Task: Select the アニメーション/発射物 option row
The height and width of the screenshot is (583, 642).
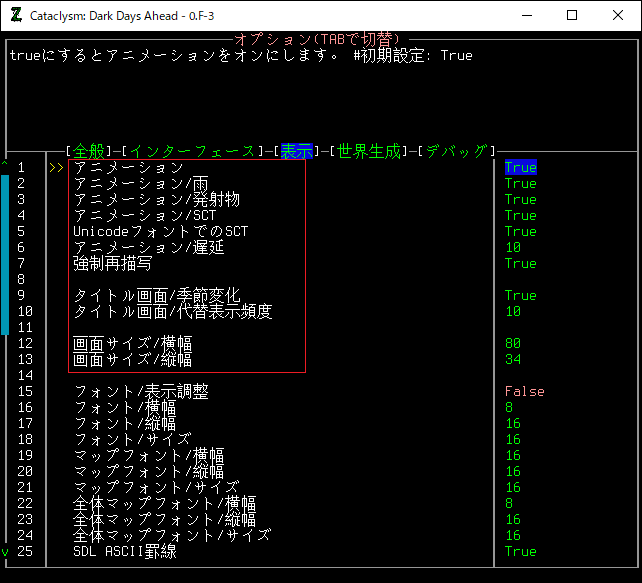Action: point(156,200)
